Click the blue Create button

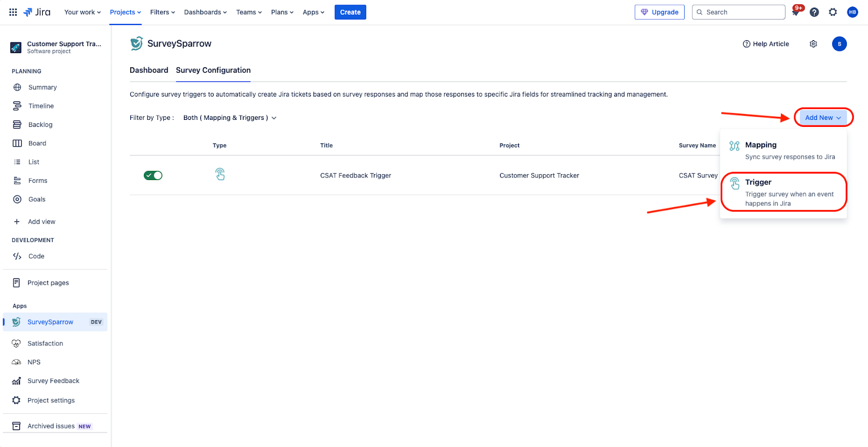point(350,12)
